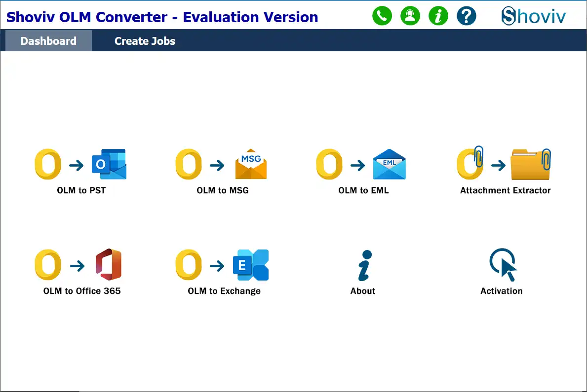The width and height of the screenshot is (587, 392).
Task: Open the green support agent headset icon
Action: click(x=410, y=16)
